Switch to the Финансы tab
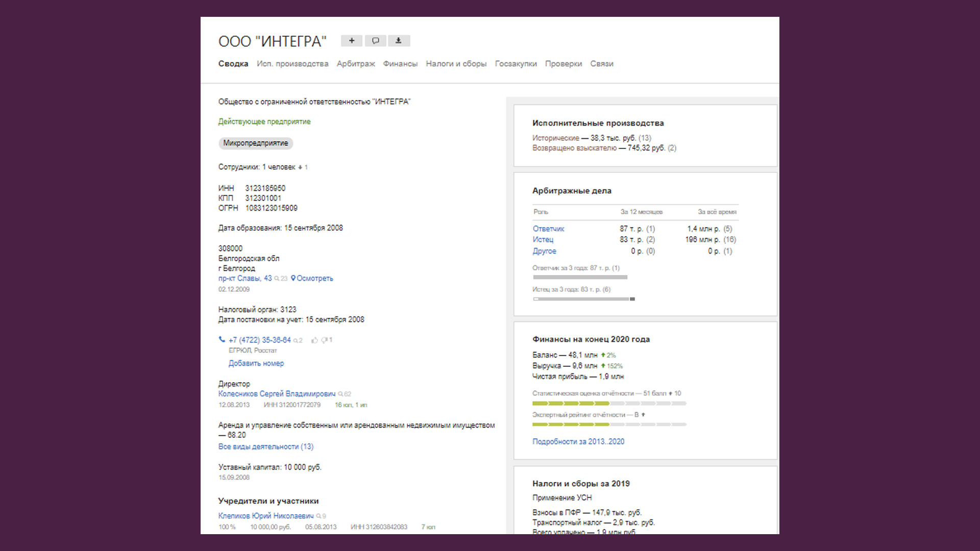Screen dimensions: 980x551 click(400, 64)
